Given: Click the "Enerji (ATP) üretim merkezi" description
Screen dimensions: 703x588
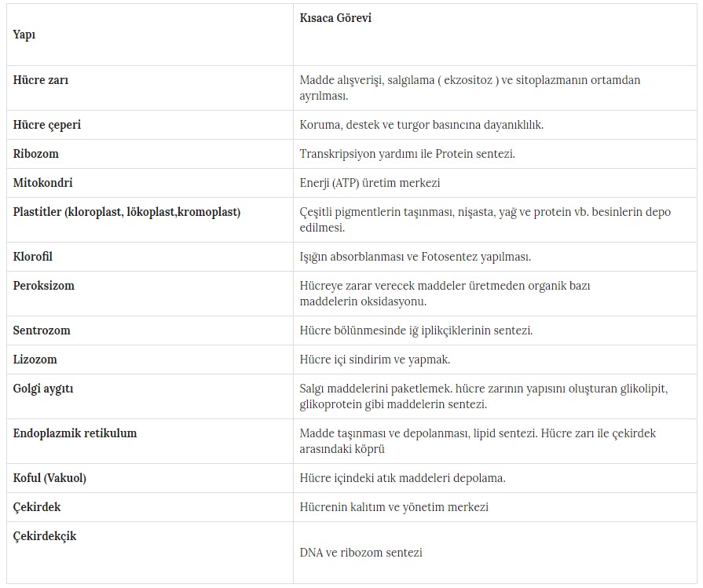Looking at the screenshot, I should point(370,183).
